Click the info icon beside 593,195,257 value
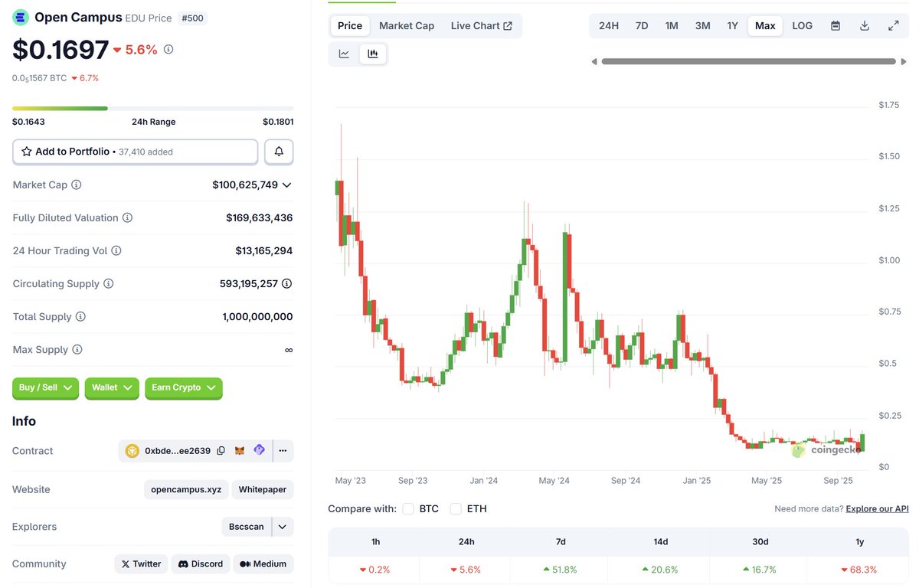 [286, 284]
